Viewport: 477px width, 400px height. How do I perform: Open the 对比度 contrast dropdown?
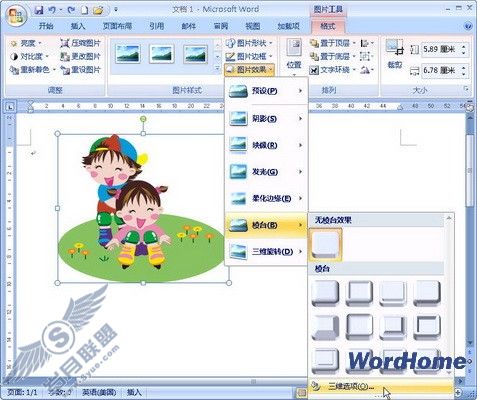29,57
